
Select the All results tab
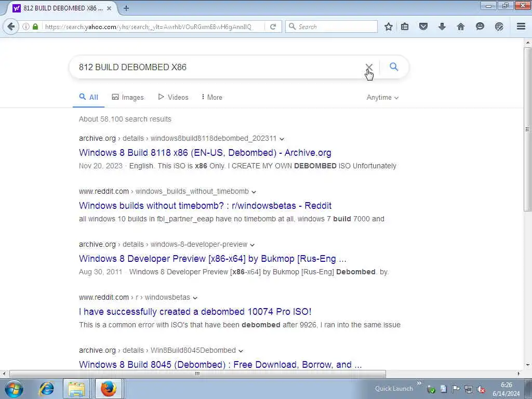pyautogui.click(x=88, y=97)
